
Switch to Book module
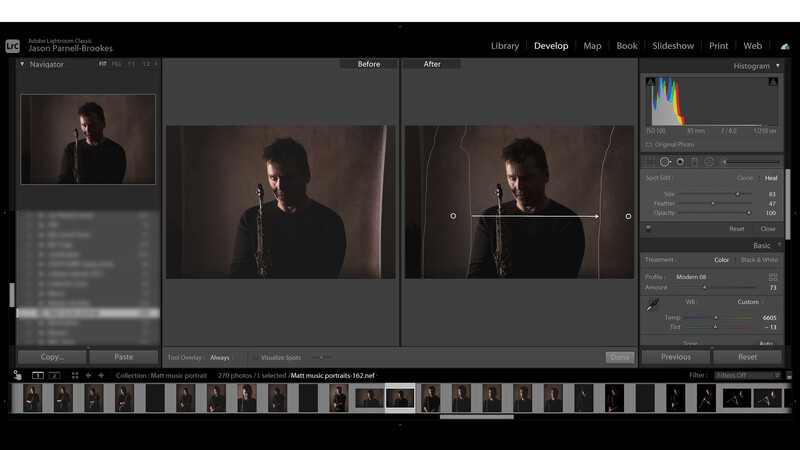click(x=627, y=46)
